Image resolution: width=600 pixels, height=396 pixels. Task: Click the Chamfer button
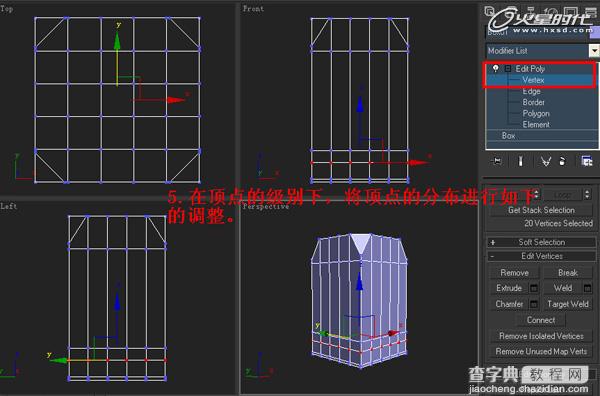tap(509, 304)
